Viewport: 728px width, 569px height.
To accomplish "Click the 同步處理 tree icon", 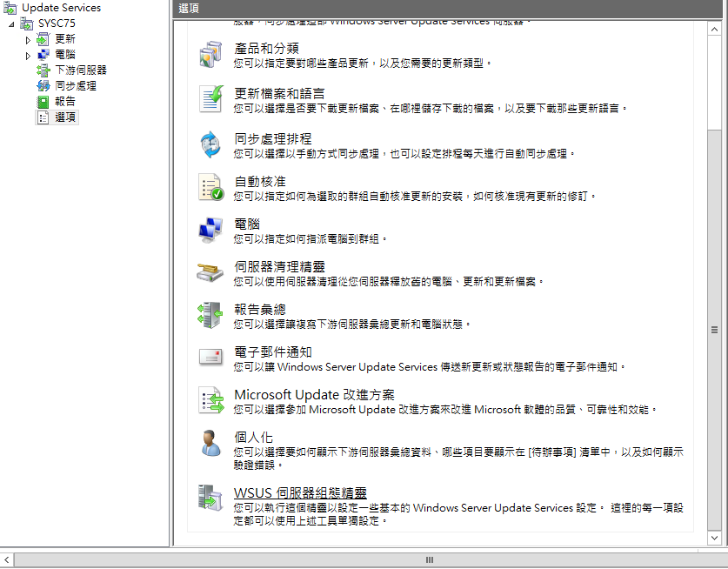I will 43,86.
